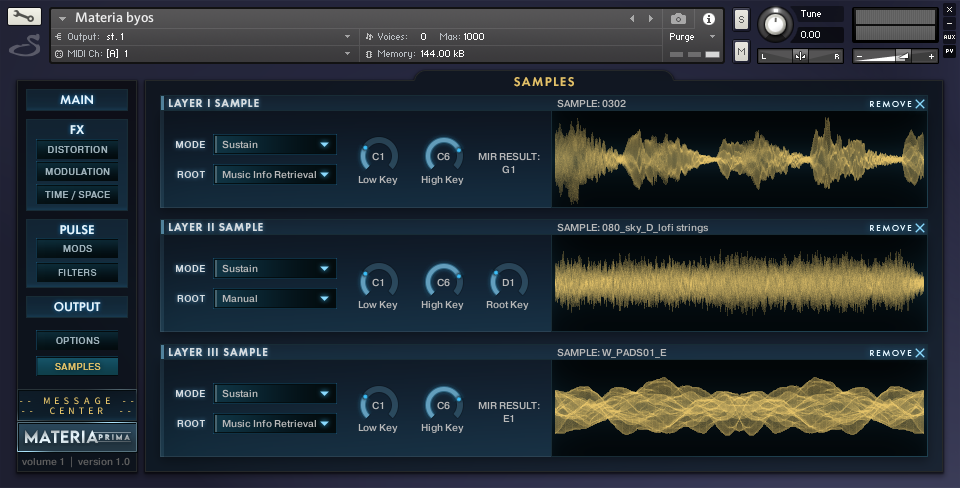Select the SAMPLES page button
The width and height of the screenshot is (960, 488).
(x=77, y=367)
